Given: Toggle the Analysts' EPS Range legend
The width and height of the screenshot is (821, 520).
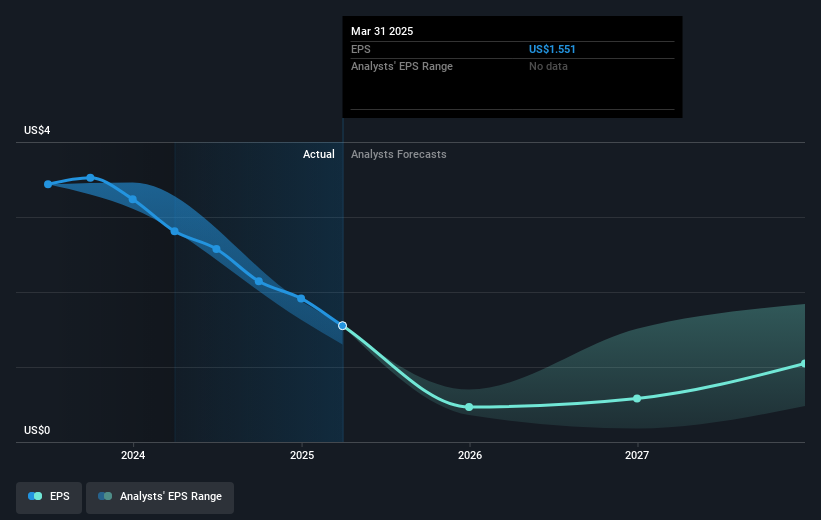Looking at the screenshot, I should pyautogui.click(x=160, y=497).
